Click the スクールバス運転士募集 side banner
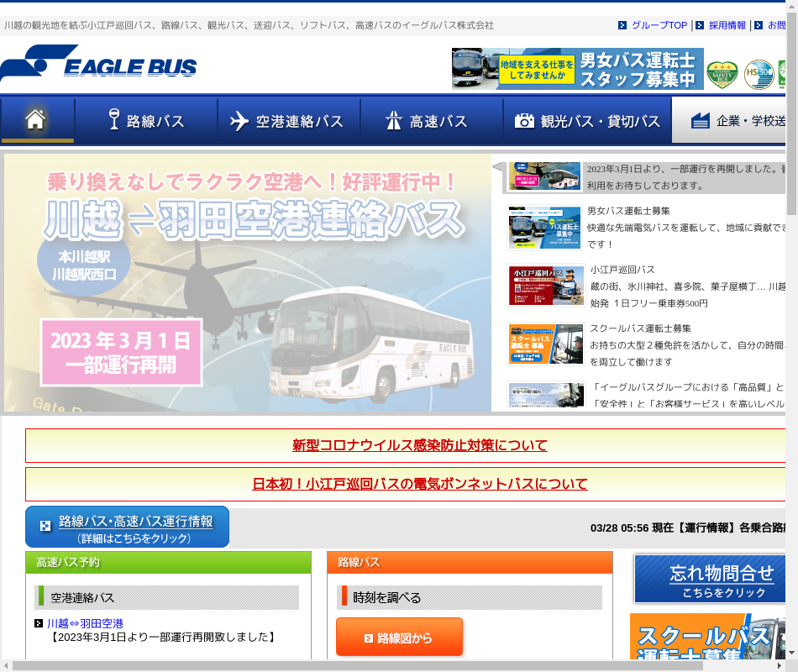This screenshot has height=672, width=798. tap(708, 637)
